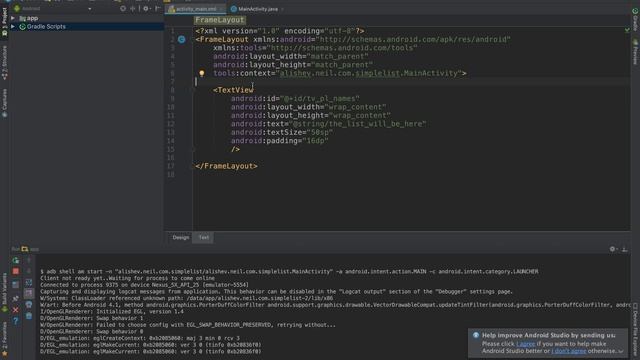Select the app folder in project tree
The image size is (640, 360).
[x=29, y=18]
